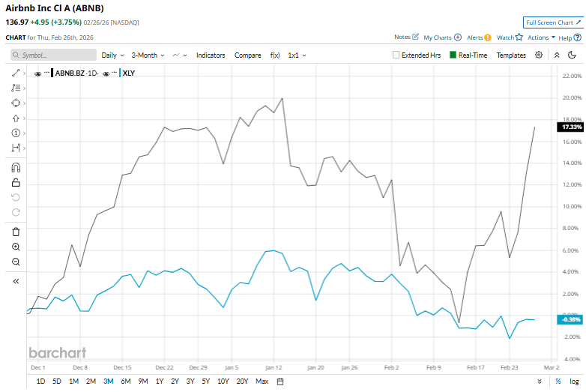Open the f(x) expressions menu

[275, 55]
